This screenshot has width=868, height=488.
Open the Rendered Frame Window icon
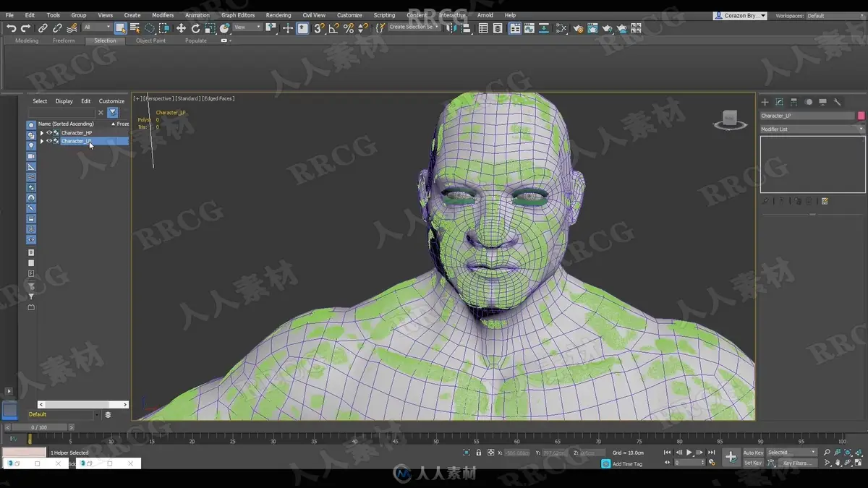tap(592, 28)
